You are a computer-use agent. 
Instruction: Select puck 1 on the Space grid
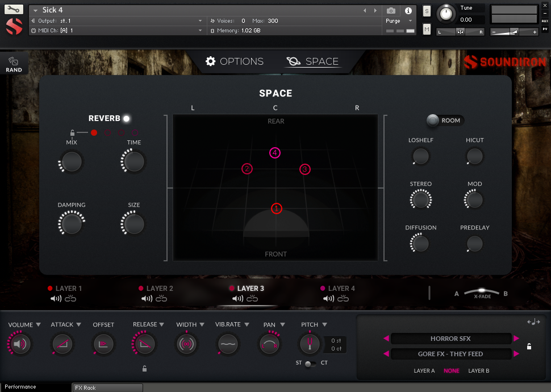pos(277,208)
